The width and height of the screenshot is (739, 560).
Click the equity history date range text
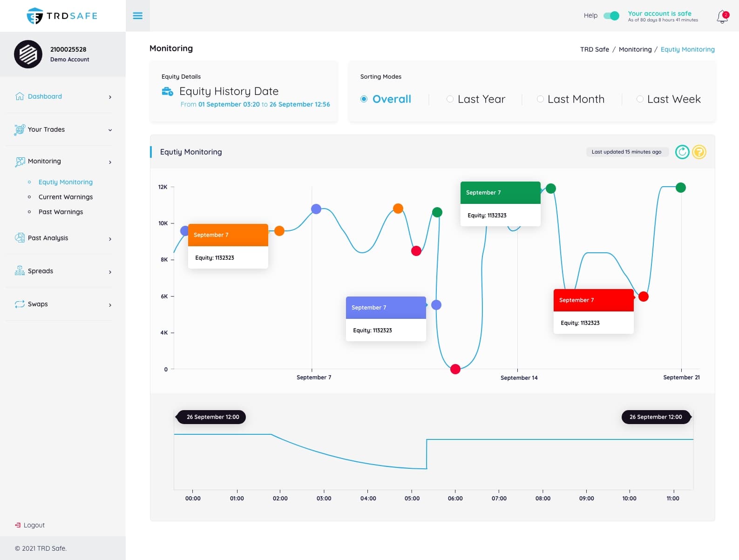point(255,104)
